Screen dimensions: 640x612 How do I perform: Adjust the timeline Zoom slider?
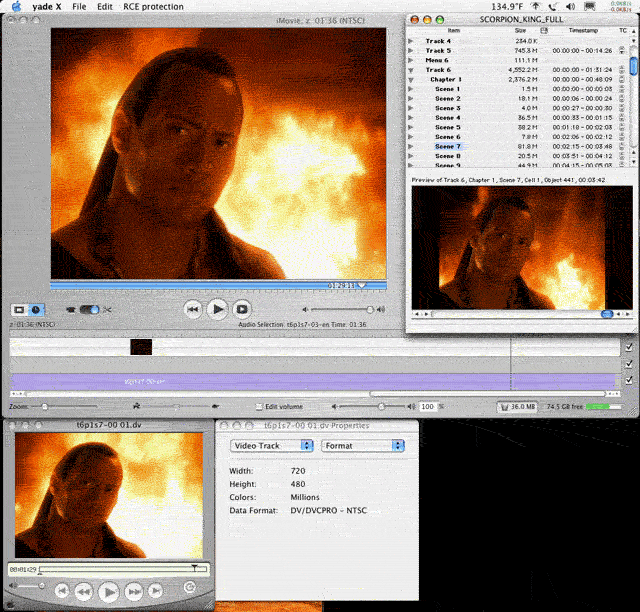[x=45, y=407]
